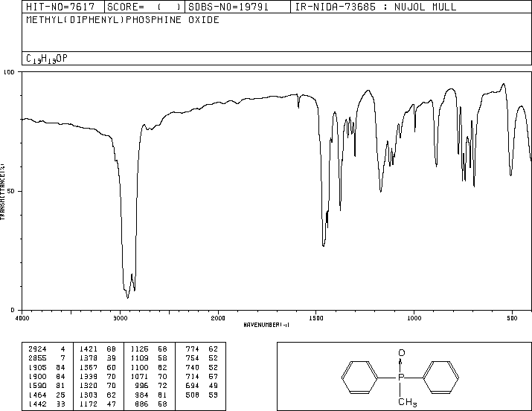The width and height of the screenshot is (532, 411).
Task: Click the WAVENUMBER x-axis title
Action: point(266,325)
